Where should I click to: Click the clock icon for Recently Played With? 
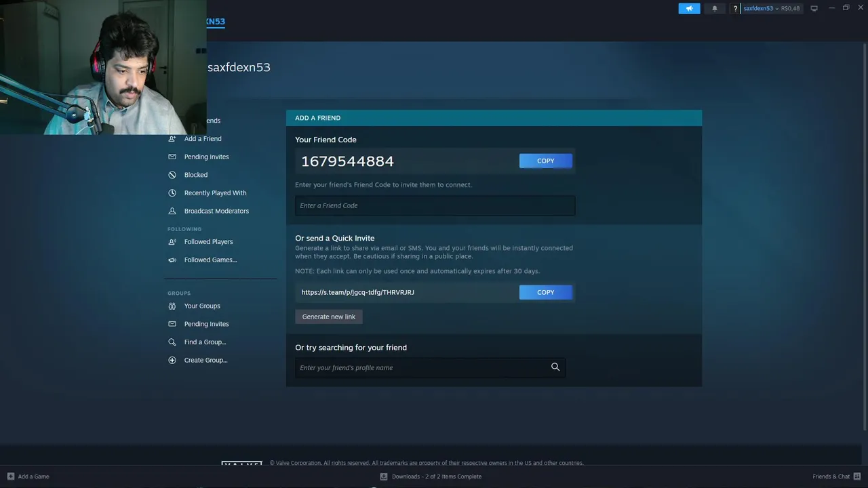coord(172,193)
